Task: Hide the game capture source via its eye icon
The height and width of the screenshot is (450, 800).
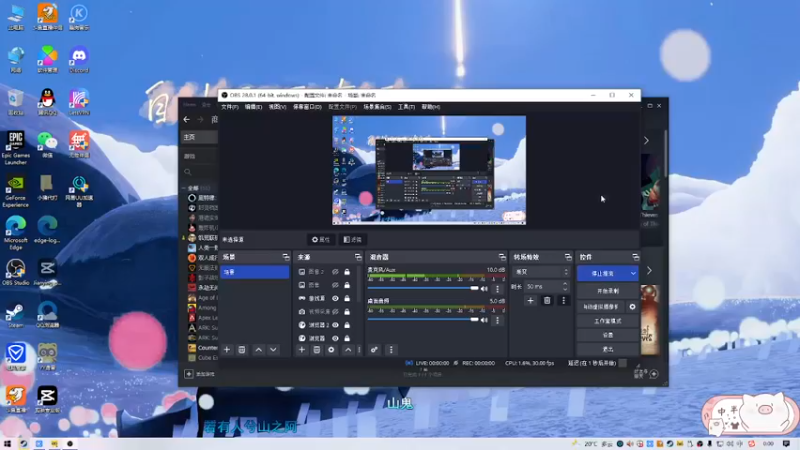Action: 335,298
